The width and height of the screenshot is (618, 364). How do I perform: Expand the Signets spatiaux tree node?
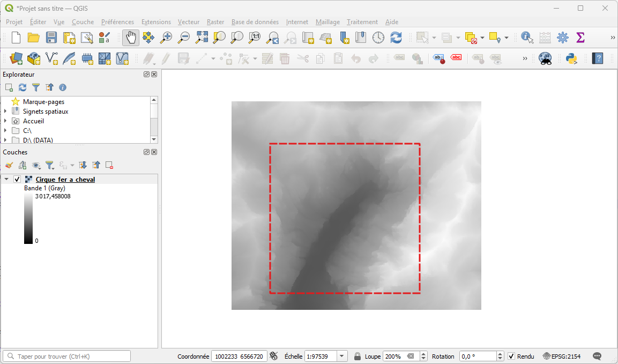pyautogui.click(x=5, y=112)
